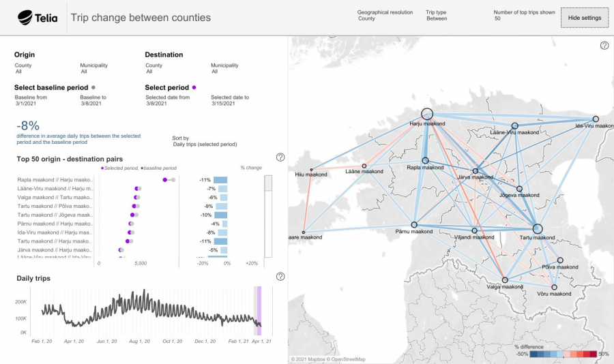Select Tartu maakond // Põlva row
This screenshot has width=614, height=364.
[x=55, y=207]
